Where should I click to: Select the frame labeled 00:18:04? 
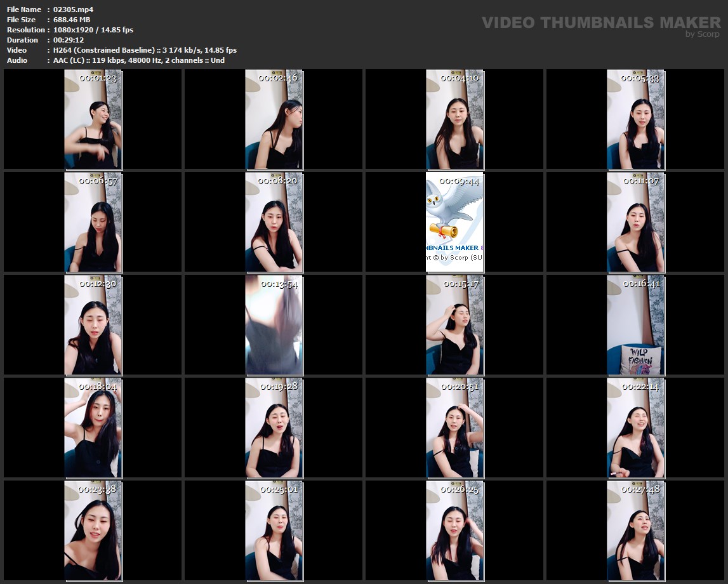(93, 428)
